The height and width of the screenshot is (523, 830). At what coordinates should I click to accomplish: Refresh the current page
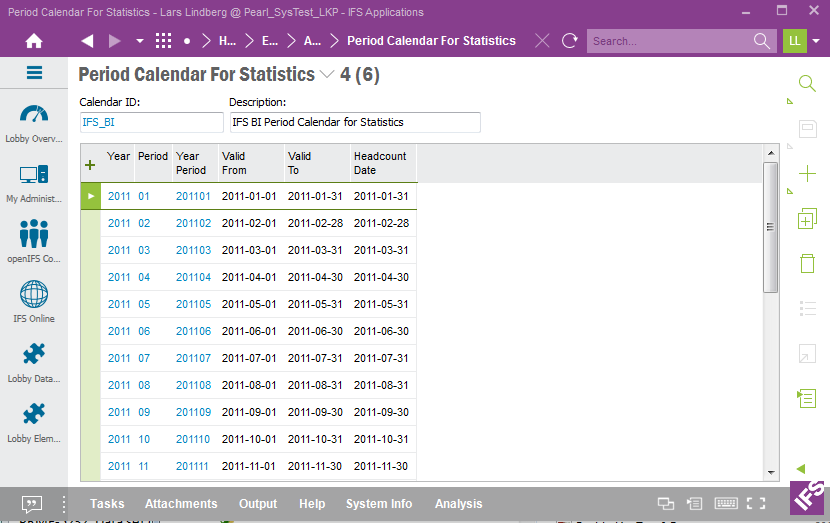pyautogui.click(x=570, y=41)
